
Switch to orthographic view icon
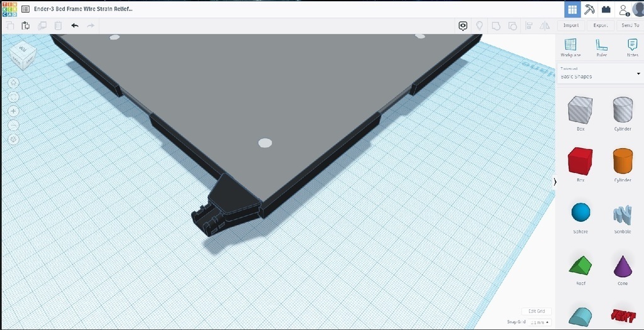[x=14, y=140]
